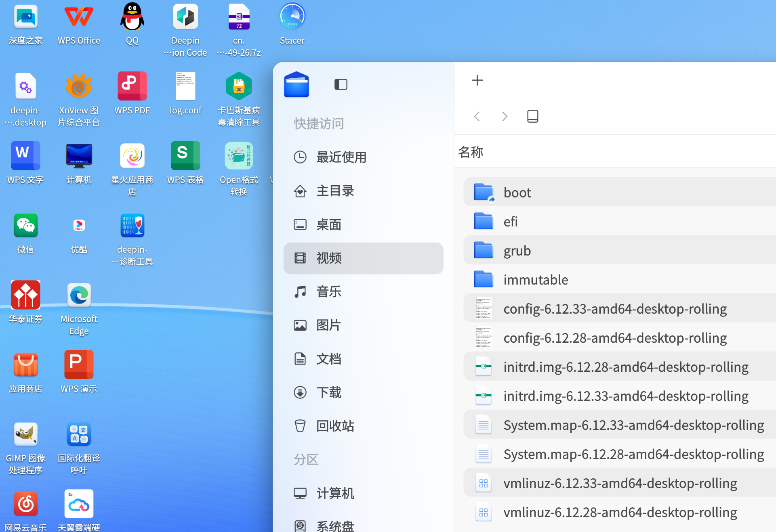Open 回收站 trash in the sidebar
This screenshot has width=776, height=532.
(x=364, y=425)
